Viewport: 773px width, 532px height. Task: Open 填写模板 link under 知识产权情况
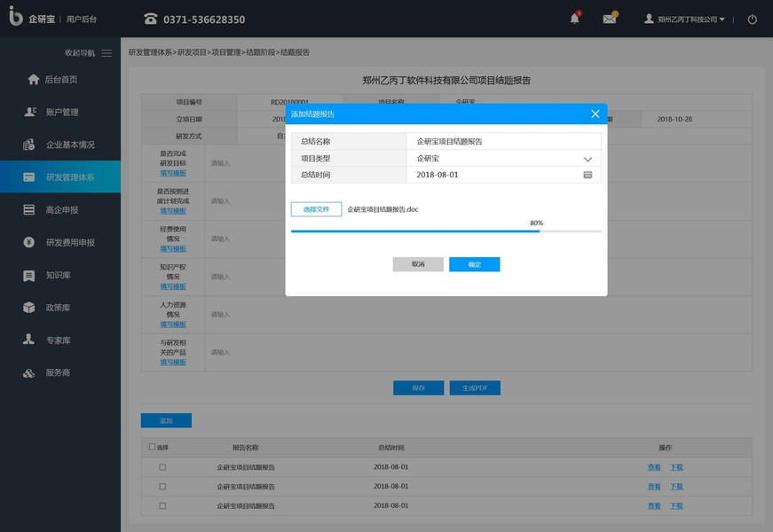(173, 286)
